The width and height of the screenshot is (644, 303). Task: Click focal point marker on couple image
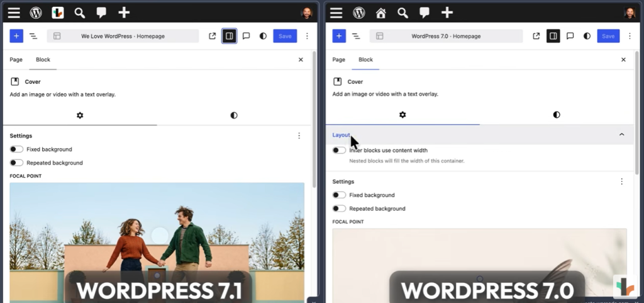(160, 236)
